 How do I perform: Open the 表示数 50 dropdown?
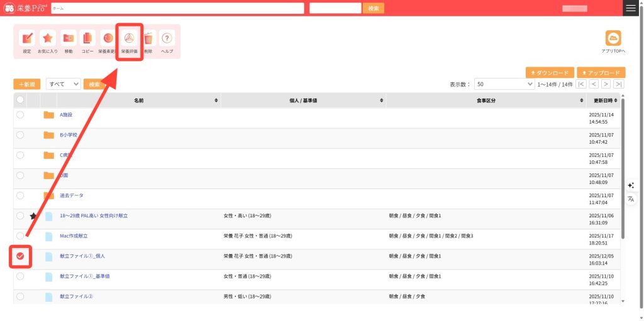[504, 84]
